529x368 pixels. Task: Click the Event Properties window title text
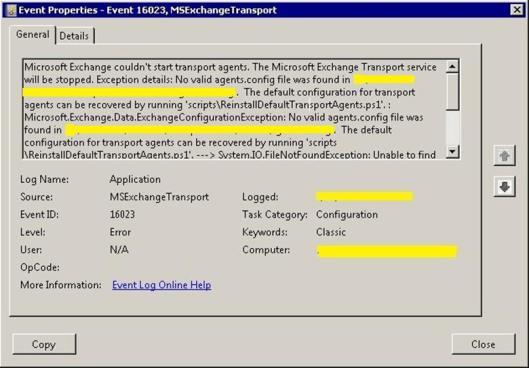(147, 10)
